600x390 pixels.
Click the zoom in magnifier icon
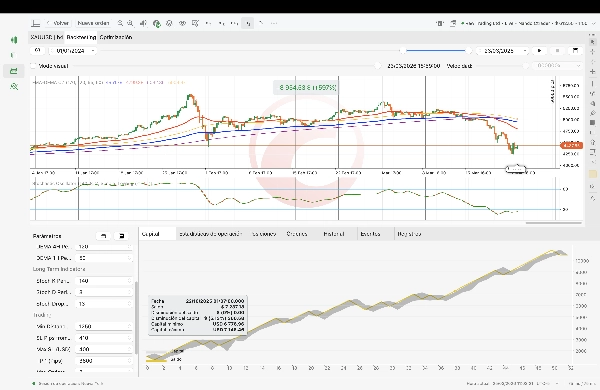130,23
